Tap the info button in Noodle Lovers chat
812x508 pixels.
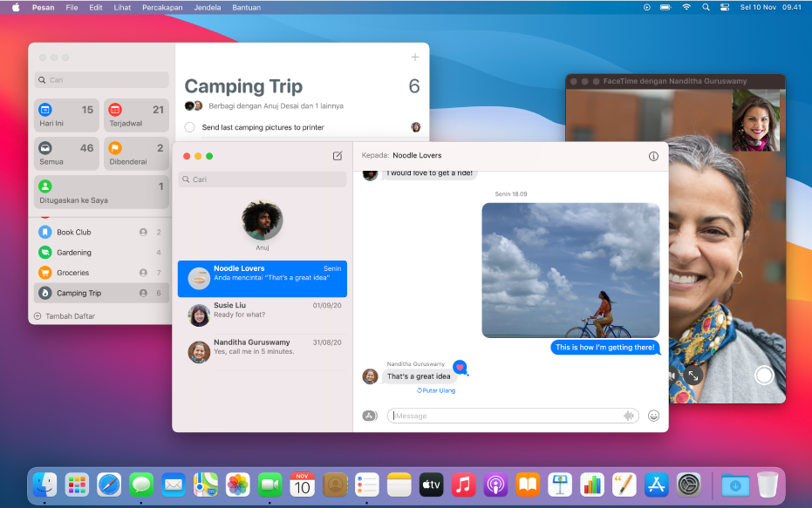click(x=653, y=156)
